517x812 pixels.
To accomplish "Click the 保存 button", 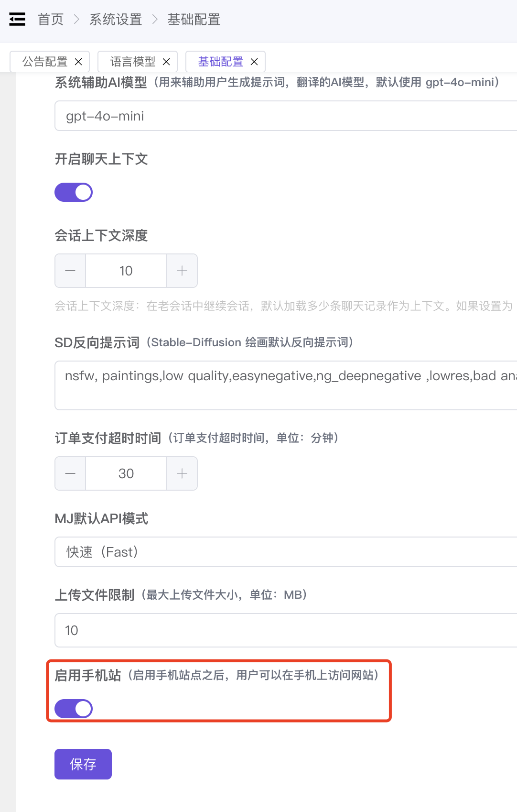I will [83, 764].
